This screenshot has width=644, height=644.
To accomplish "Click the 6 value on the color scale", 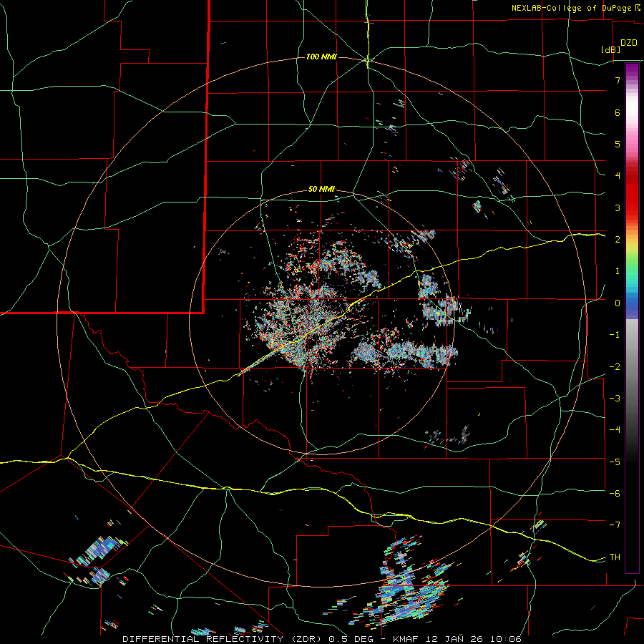I will pyautogui.click(x=618, y=112).
